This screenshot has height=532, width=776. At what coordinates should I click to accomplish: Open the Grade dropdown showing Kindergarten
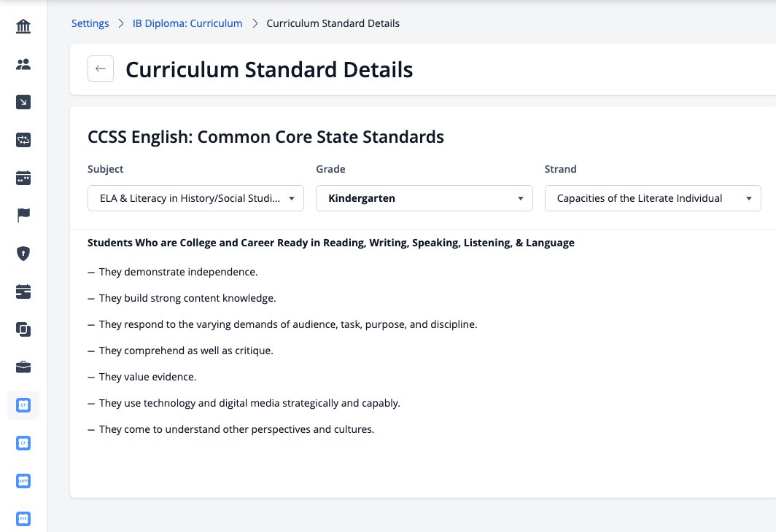click(424, 198)
